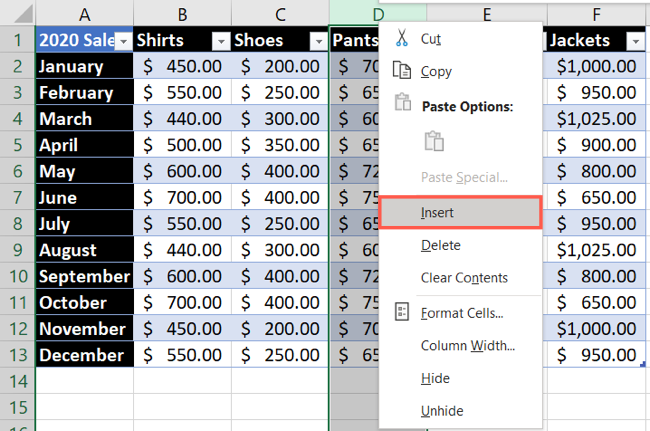Viewport: 650px width, 431px height.
Task: Click the January cell
Action: pos(84,66)
